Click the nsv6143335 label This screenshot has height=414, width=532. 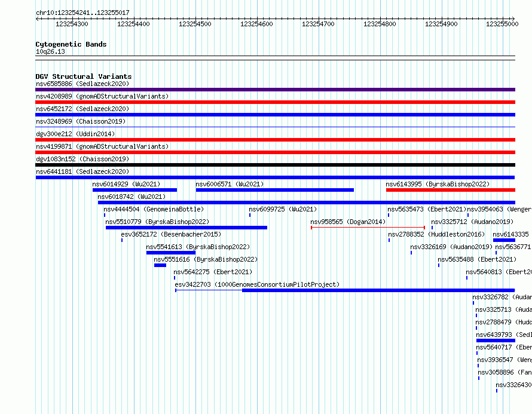(511, 234)
